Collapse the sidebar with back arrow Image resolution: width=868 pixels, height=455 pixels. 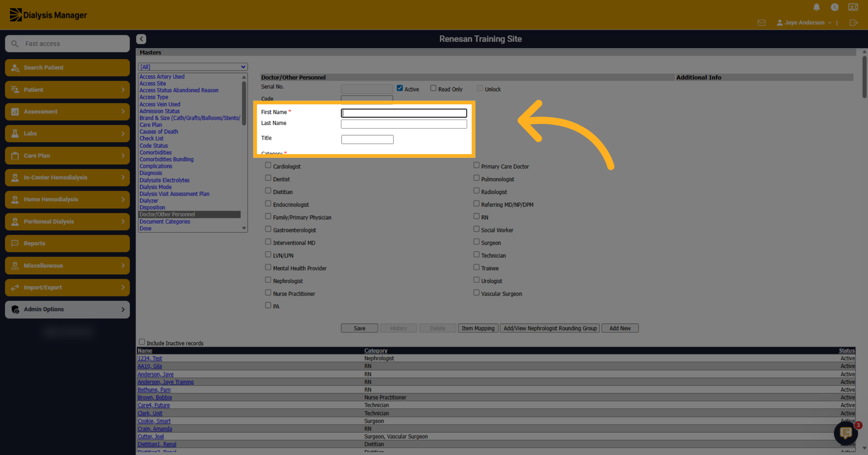141,39
